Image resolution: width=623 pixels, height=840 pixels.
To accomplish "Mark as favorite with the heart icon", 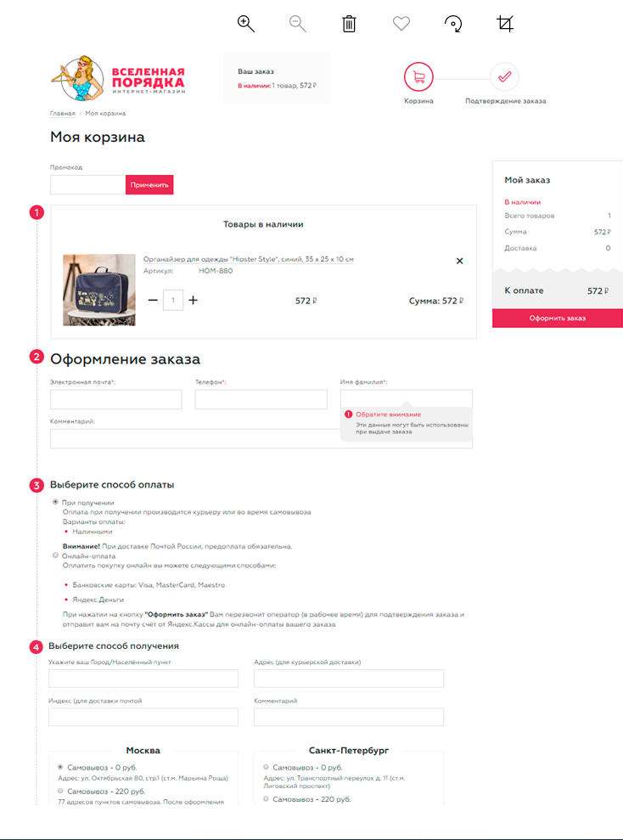I will pyautogui.click(x=401, y=24).
